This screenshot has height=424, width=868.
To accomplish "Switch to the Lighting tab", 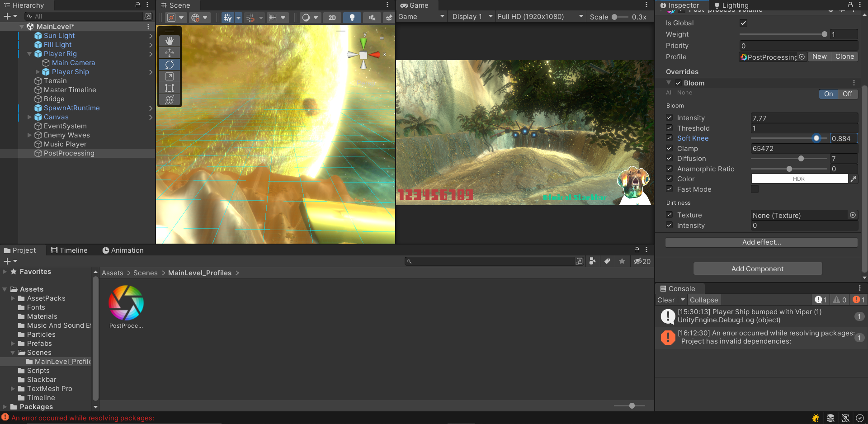I will coord(731,5).
